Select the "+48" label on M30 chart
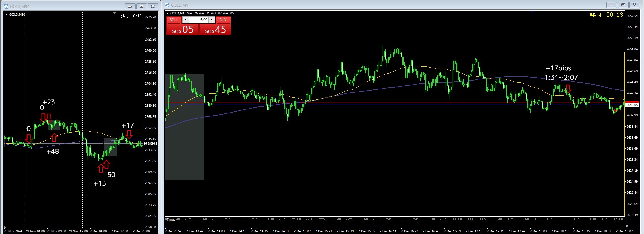Viewport: 644px width, 234px height. [53, 151]
